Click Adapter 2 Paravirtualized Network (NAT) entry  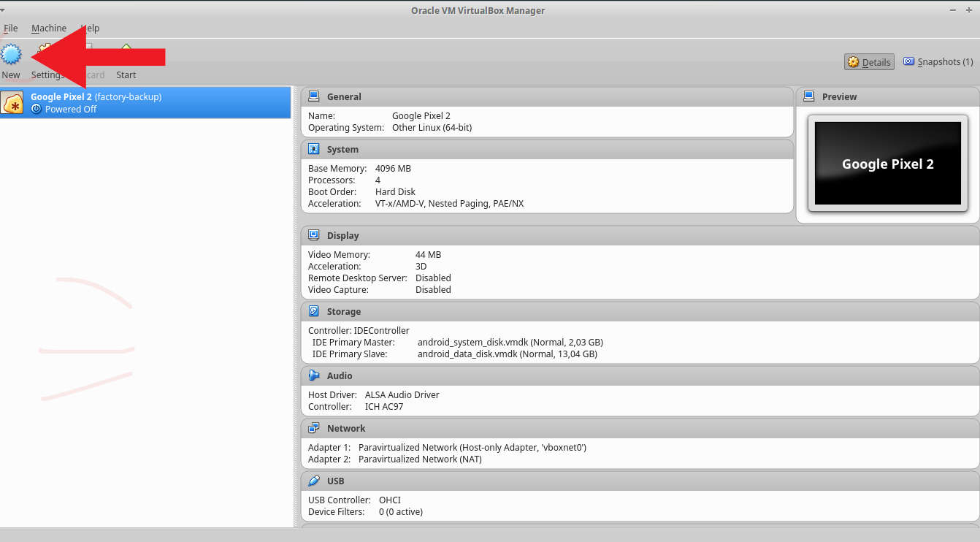pyautogui.click(x=420, y=459)
